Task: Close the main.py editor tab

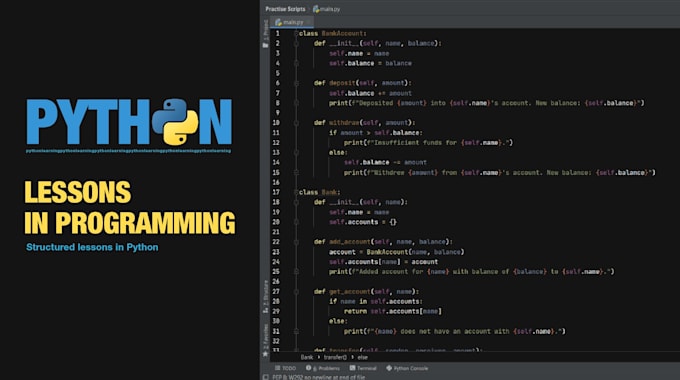Action: click(309, 22)
